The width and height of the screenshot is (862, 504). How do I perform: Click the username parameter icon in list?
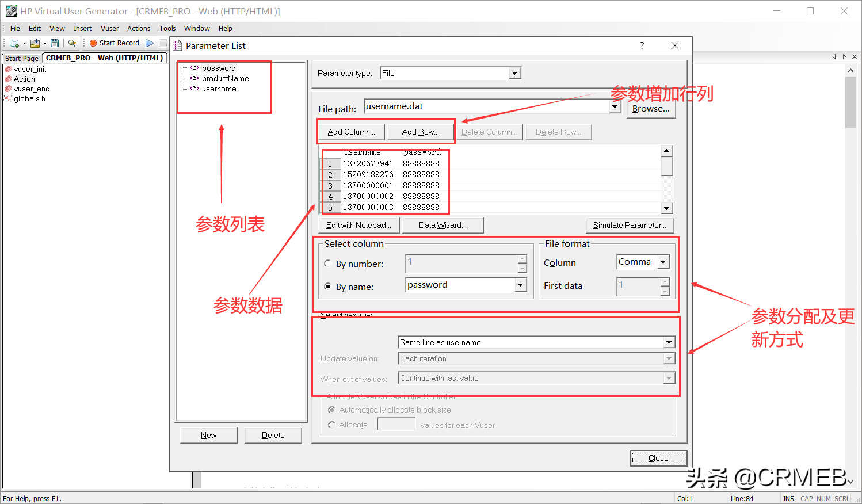point(194,89)
